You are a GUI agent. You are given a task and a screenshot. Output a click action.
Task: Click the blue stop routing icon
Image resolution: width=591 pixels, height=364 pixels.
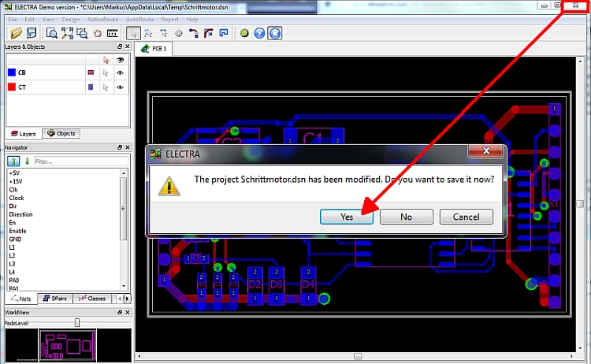pos(275,33)
